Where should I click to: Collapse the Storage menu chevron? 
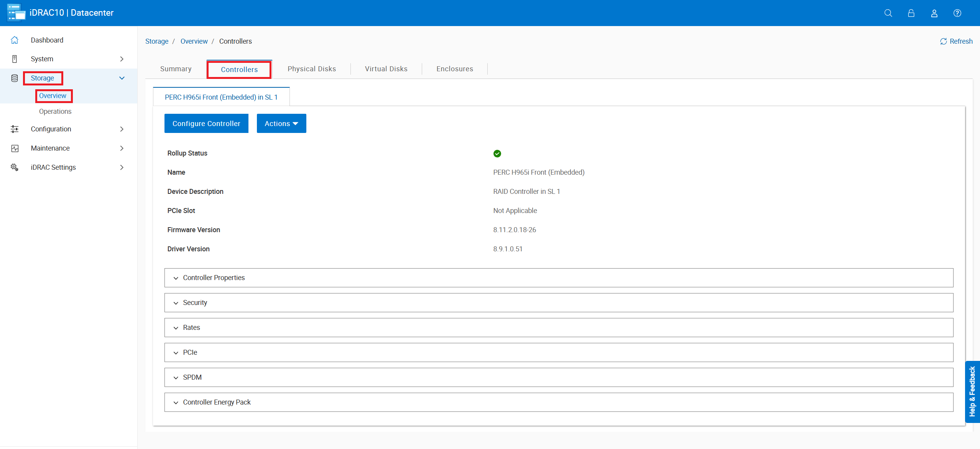pos(122,78)
